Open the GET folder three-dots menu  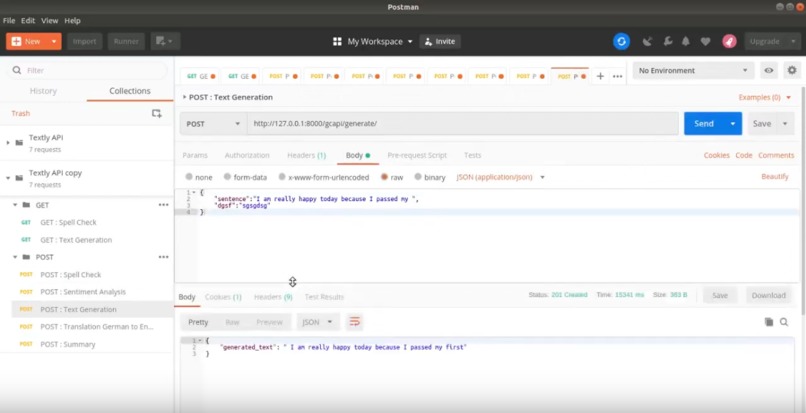[163, 205]
